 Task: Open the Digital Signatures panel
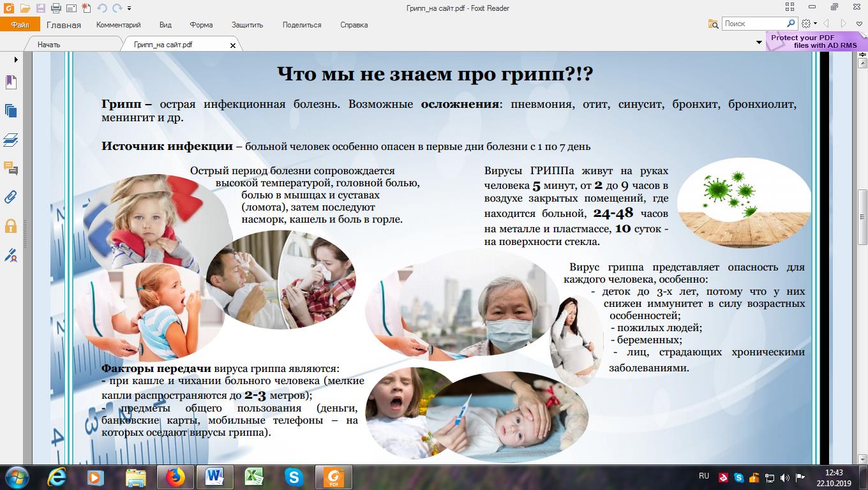tap(11, 255)
